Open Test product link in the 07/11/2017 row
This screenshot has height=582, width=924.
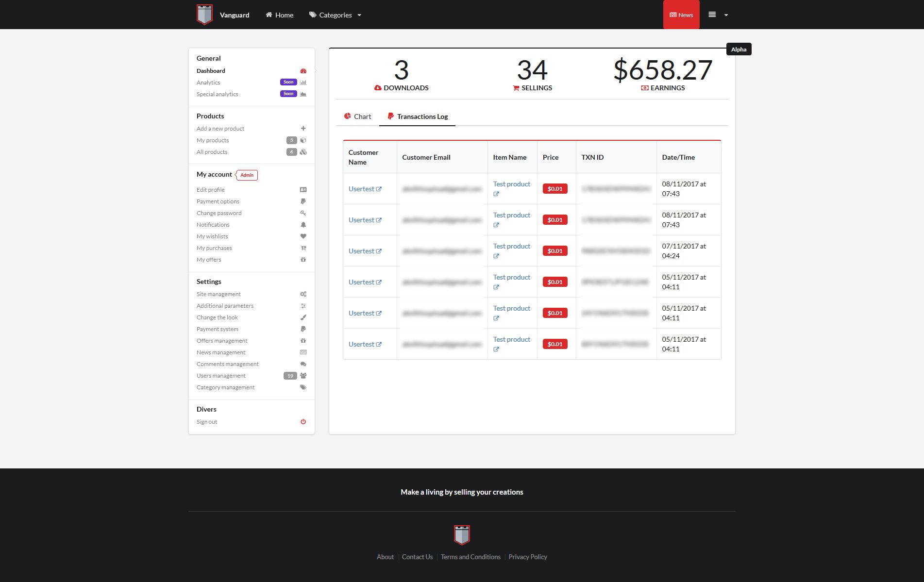pyautogui.click(x=512, y=251)
